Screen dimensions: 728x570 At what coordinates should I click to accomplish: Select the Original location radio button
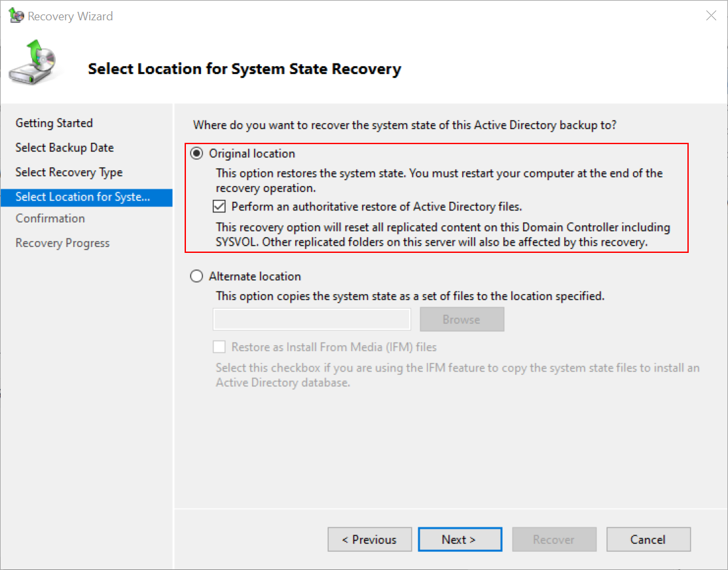tap(196, 153)
